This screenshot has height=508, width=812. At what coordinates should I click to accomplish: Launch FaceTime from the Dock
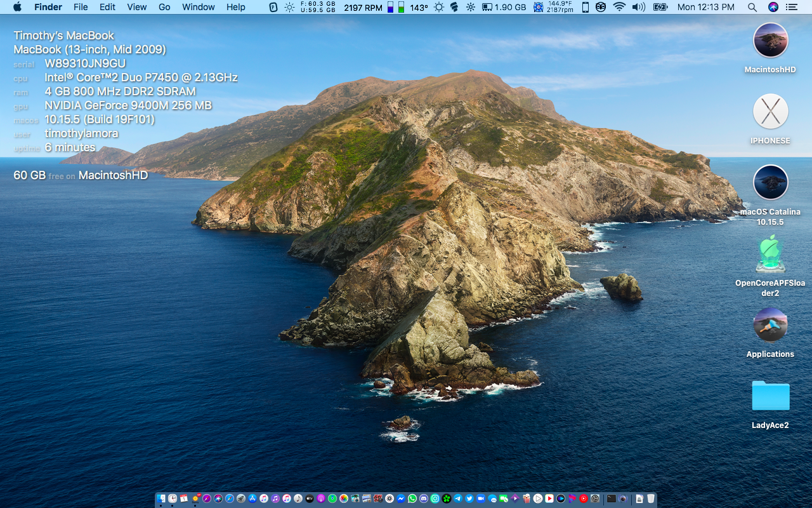tap(504, 498)
